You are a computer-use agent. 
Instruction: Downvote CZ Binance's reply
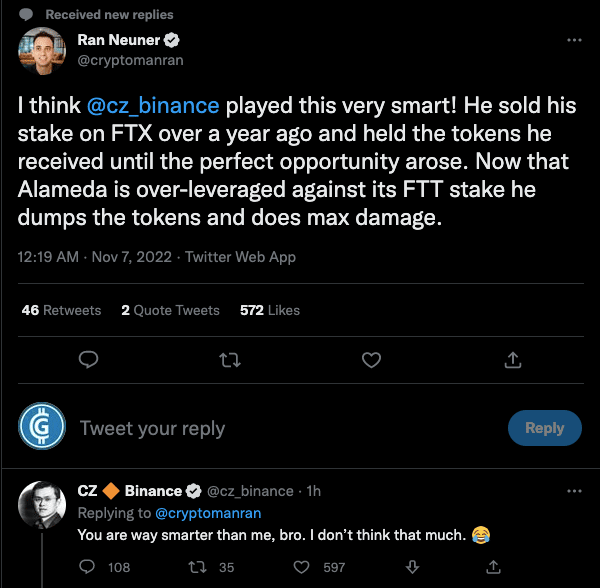coord(411,567)
